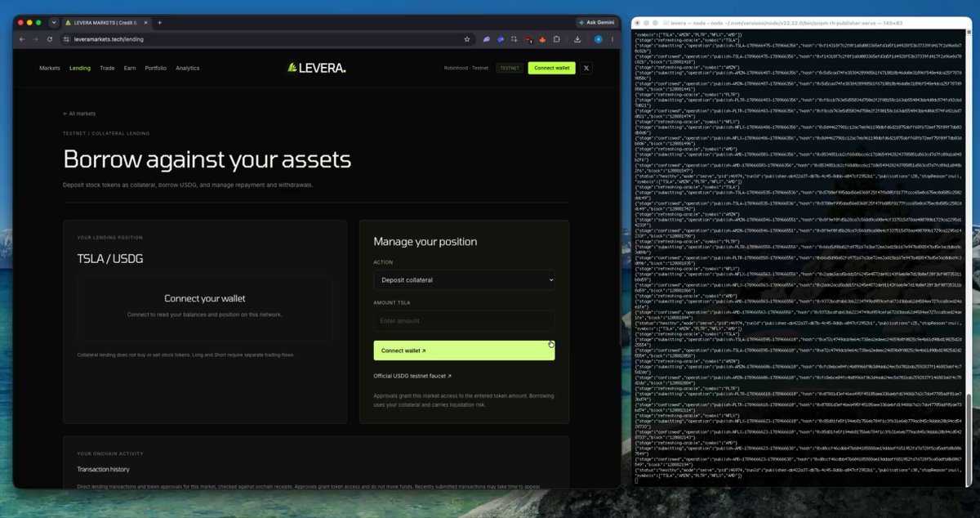Select the Lending nav item
This screenshot has width=980, height=518.
[80, 68]
